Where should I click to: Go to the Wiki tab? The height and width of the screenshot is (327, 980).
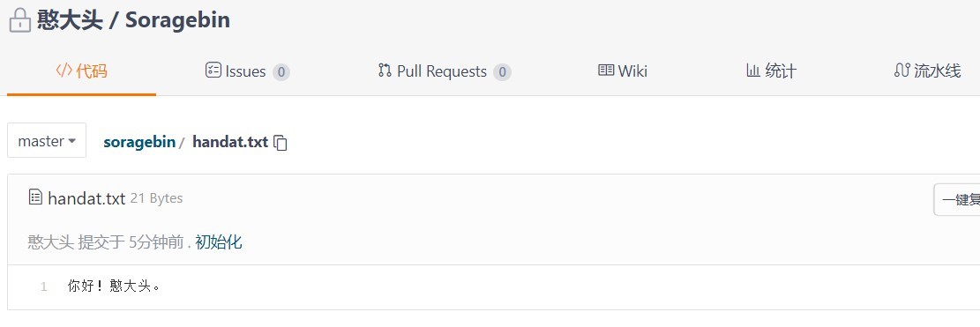623,71
